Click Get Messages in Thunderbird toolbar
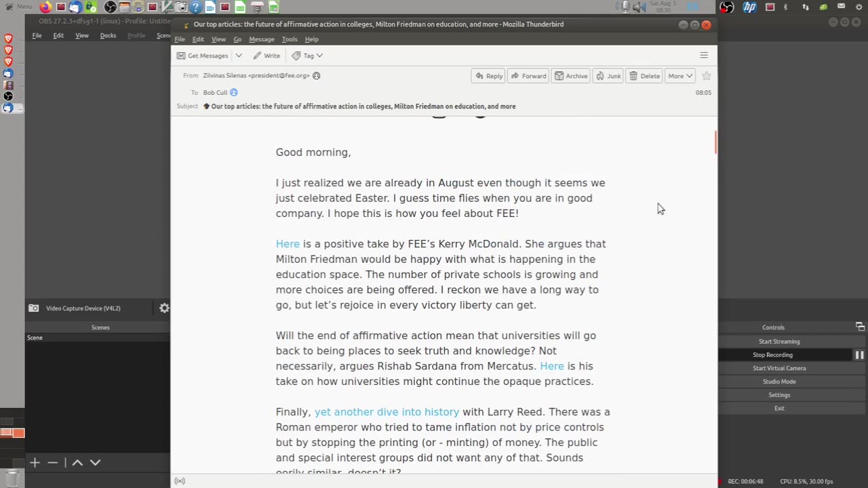The height and width of the screenshot is (488, 868). click(x=202, y=56)
